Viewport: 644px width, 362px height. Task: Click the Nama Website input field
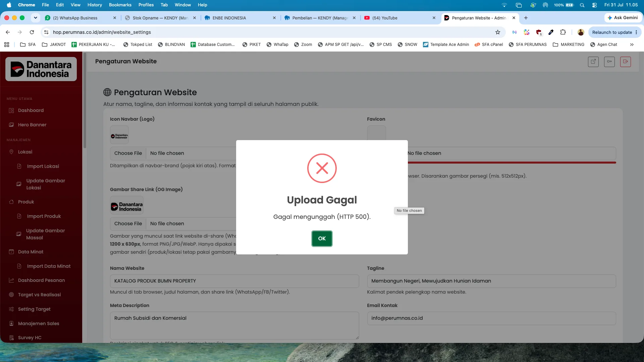point(234,281)
